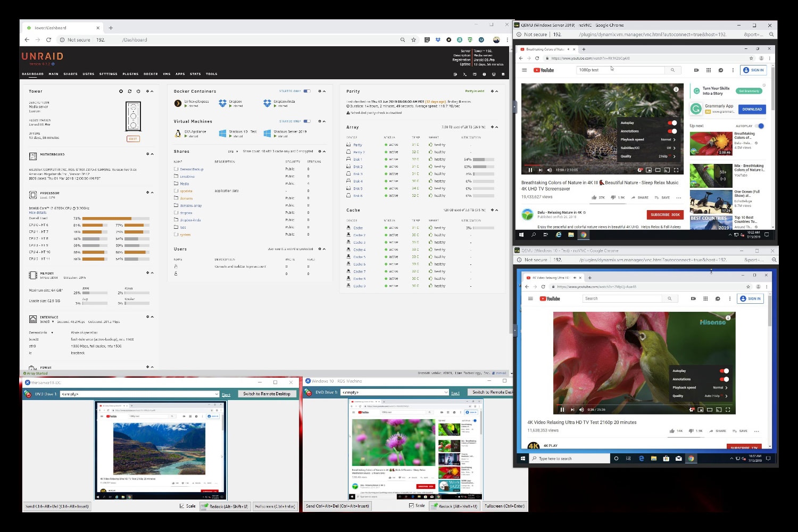Screen dimensions: 798x532
Task: Open Chrome from the Windows Server taskbar
Action: point(583,235)
